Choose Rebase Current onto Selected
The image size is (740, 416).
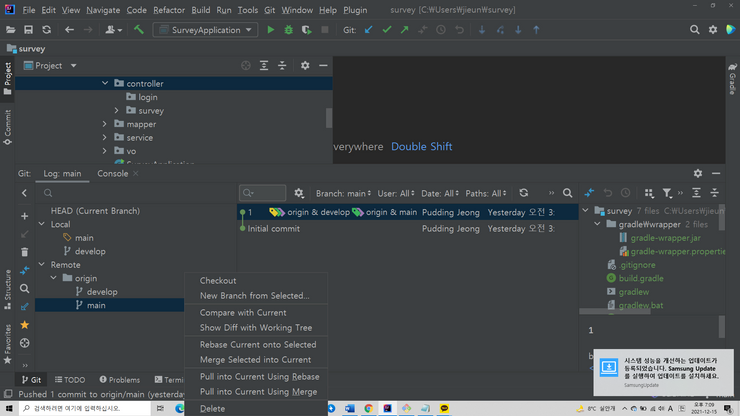[256, 345]
